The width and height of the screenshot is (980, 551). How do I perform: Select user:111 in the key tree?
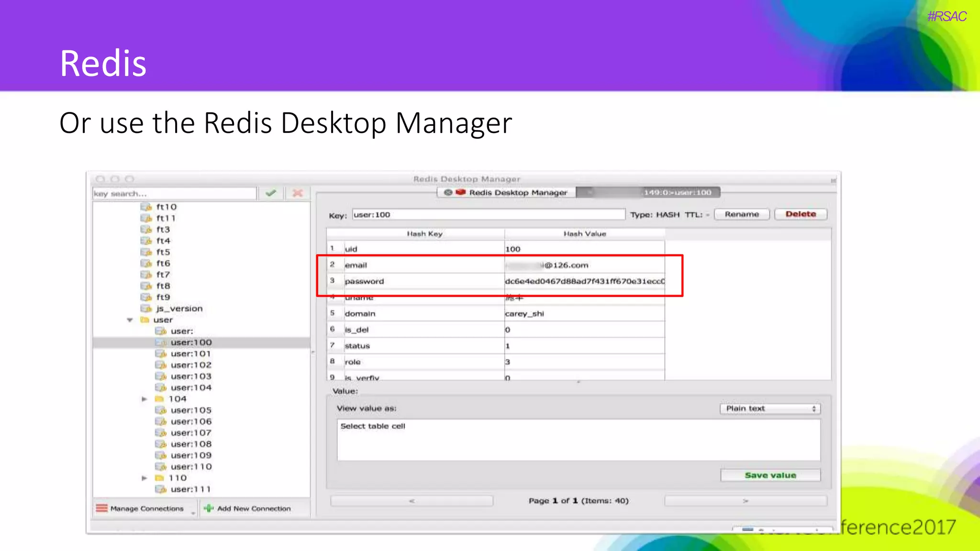click(191, 489)
